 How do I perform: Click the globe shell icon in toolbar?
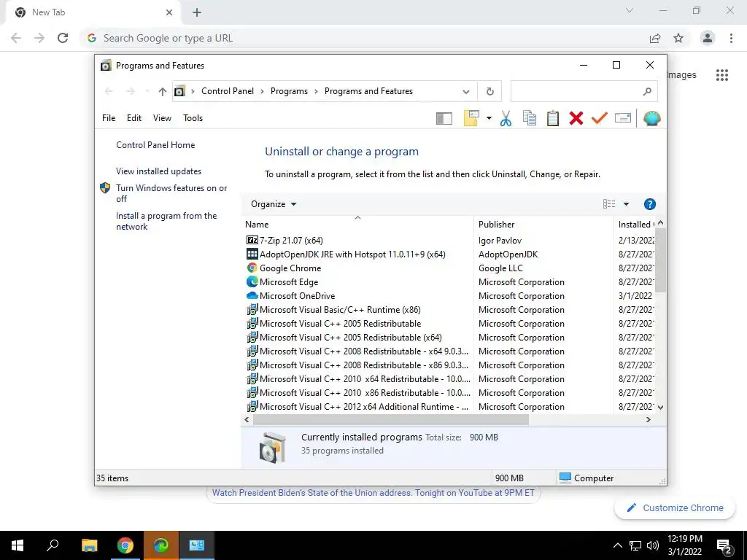coord(651,118)
